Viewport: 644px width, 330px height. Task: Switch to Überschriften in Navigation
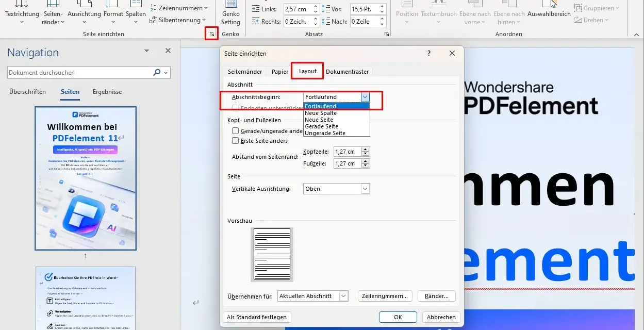coord(28,92)
